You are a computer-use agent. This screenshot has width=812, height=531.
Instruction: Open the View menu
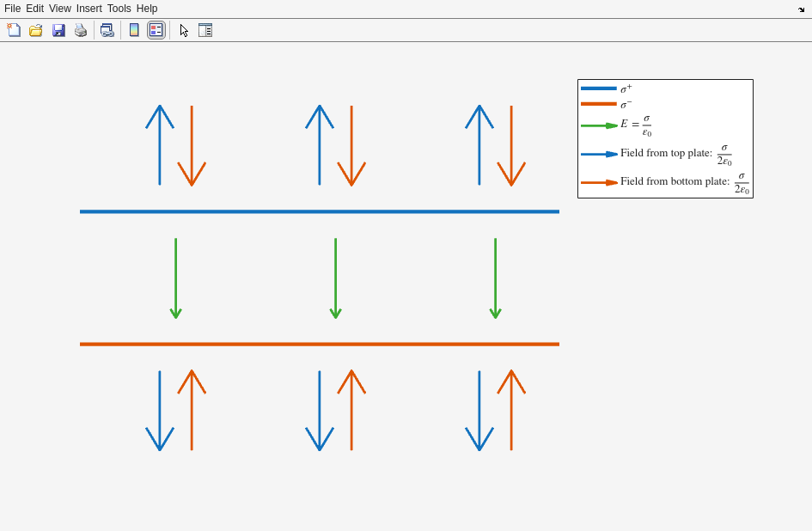point(60,9)
